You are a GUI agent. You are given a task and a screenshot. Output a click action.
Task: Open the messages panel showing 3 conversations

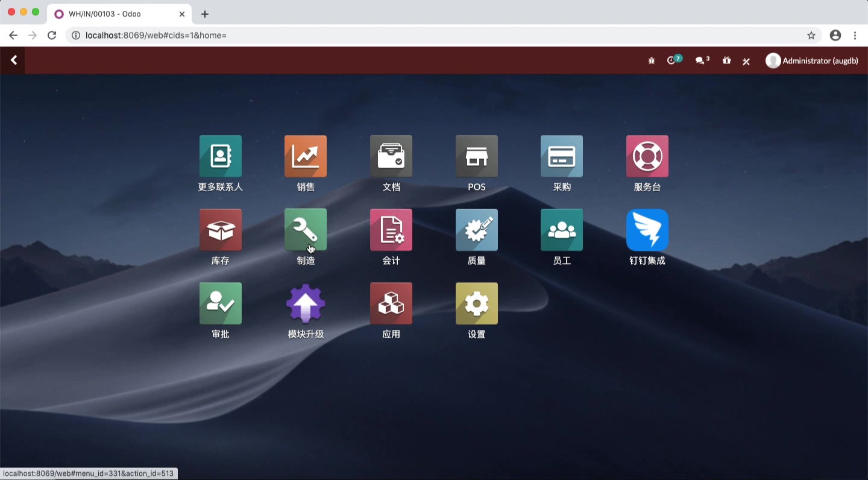pos(699,60)
